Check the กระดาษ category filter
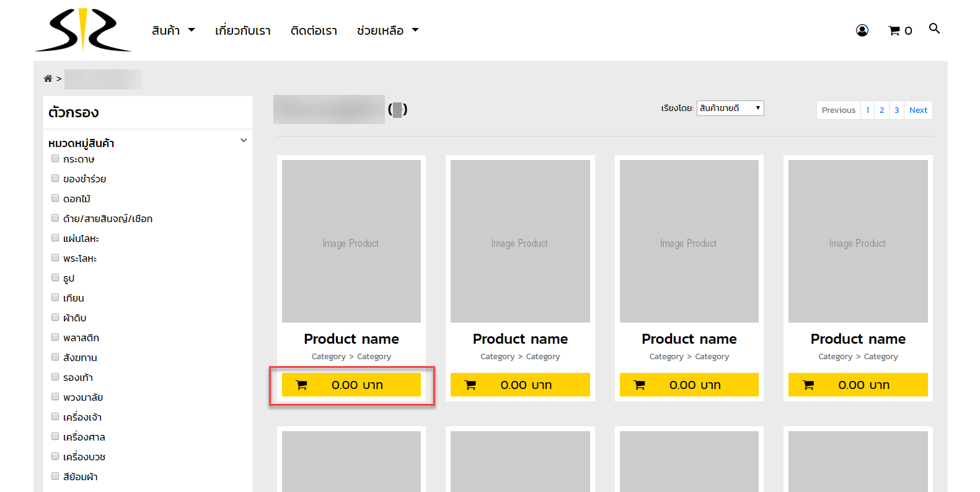This screenshot has height=492, width=980. click(x=55, y=159)
